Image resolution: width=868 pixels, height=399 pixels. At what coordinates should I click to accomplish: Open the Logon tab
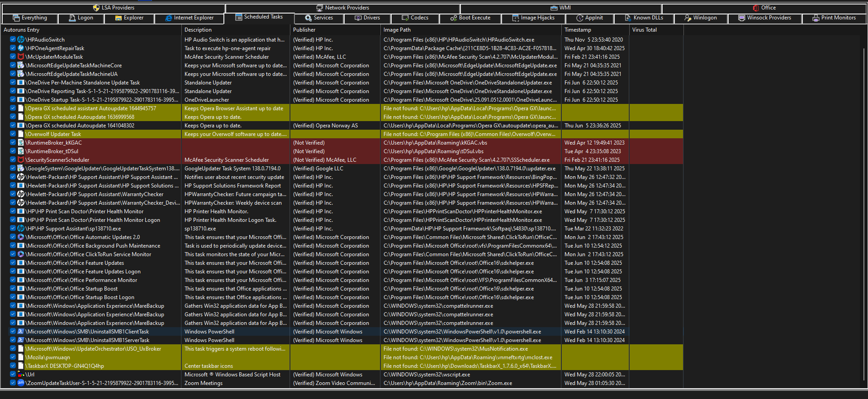pyautogui.click(x=81, y=18)
